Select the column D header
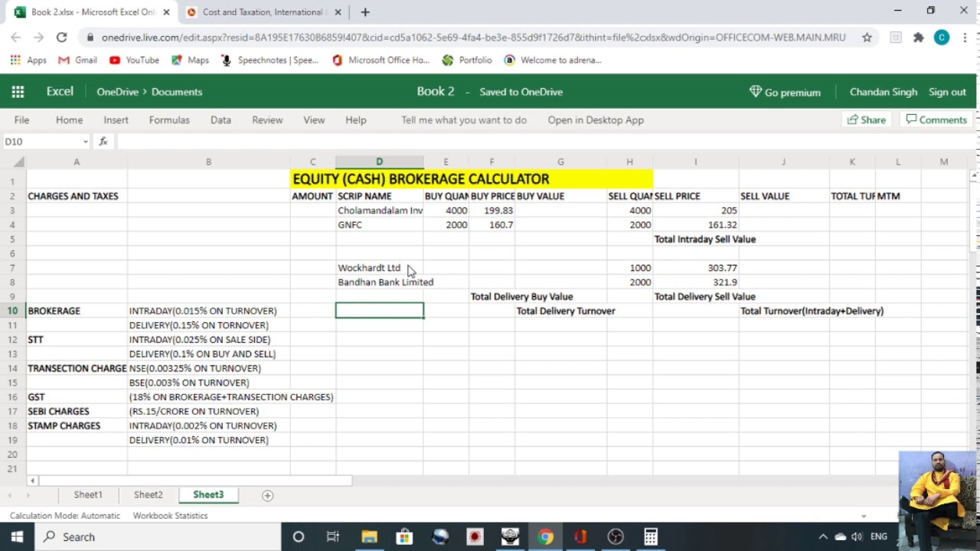 point(379,162)
